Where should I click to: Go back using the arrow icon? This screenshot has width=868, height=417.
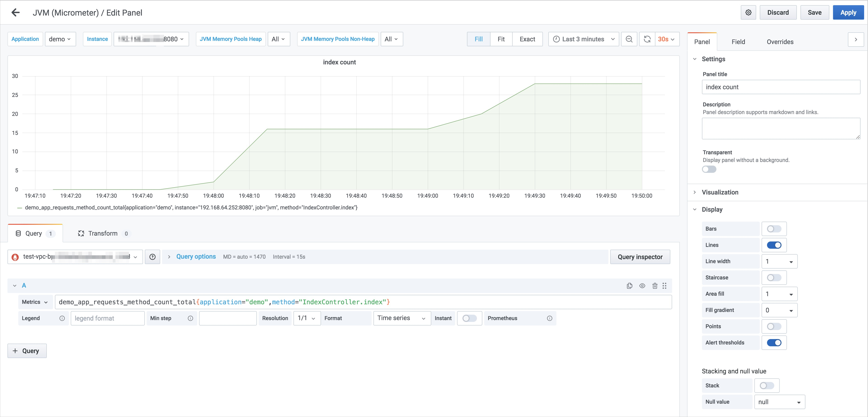(x=16, y=12)
